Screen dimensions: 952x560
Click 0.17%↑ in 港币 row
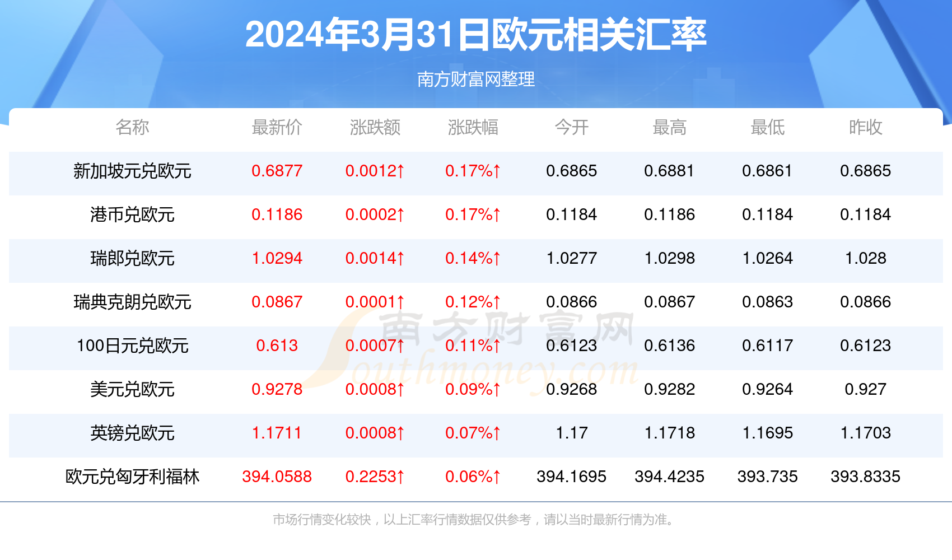pos(473,214)
